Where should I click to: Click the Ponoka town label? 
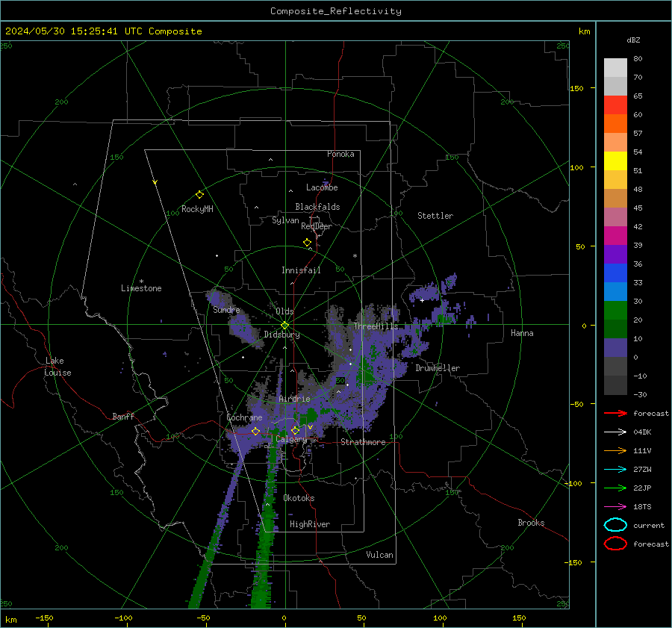click(340, 154)
